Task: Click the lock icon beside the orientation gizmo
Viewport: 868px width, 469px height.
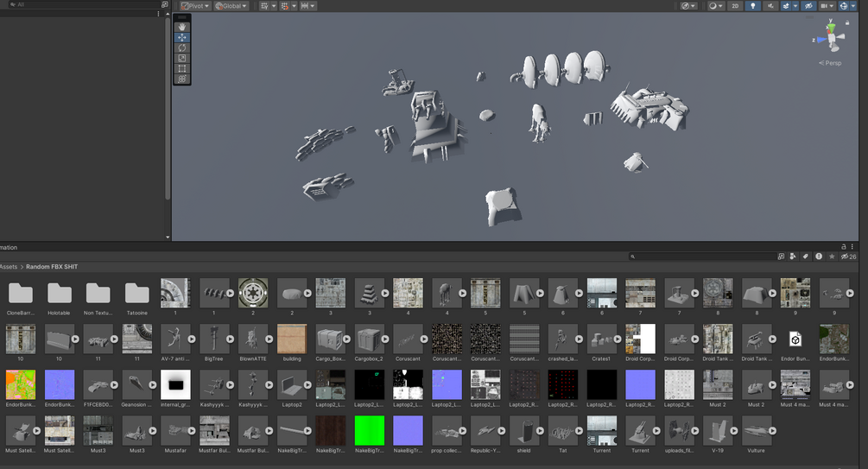Action: point(847,22)
